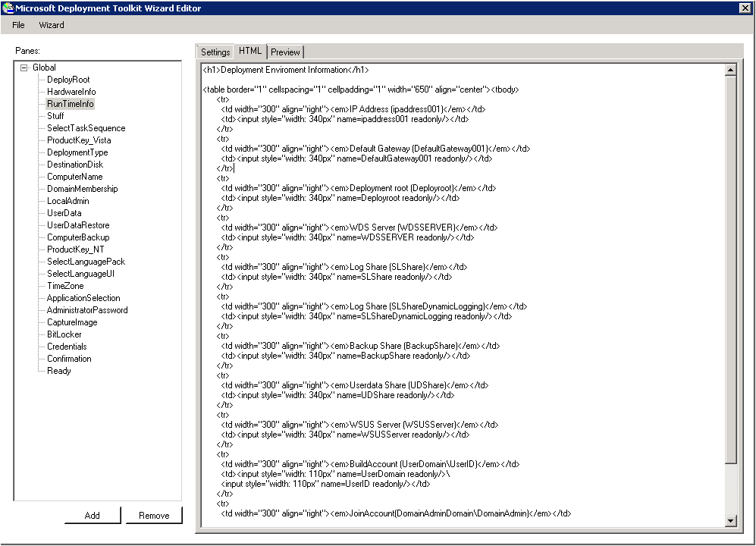
Task: Collapse the Global tree node
Action: [24, 67]
